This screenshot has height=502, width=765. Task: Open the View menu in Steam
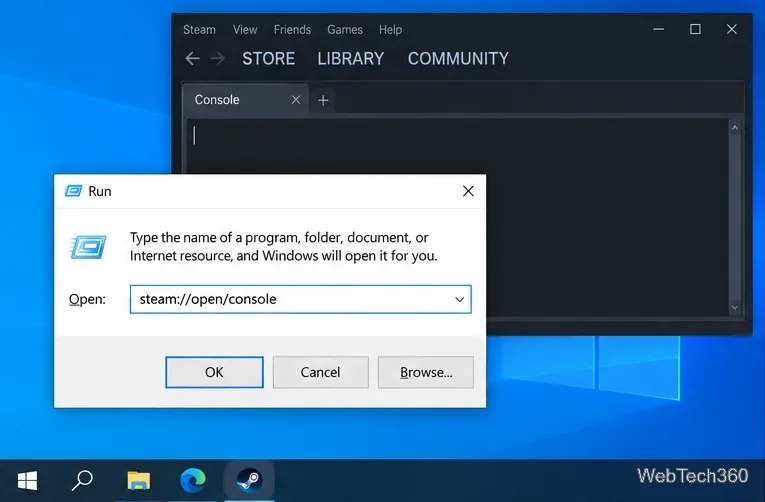point(245,30)
